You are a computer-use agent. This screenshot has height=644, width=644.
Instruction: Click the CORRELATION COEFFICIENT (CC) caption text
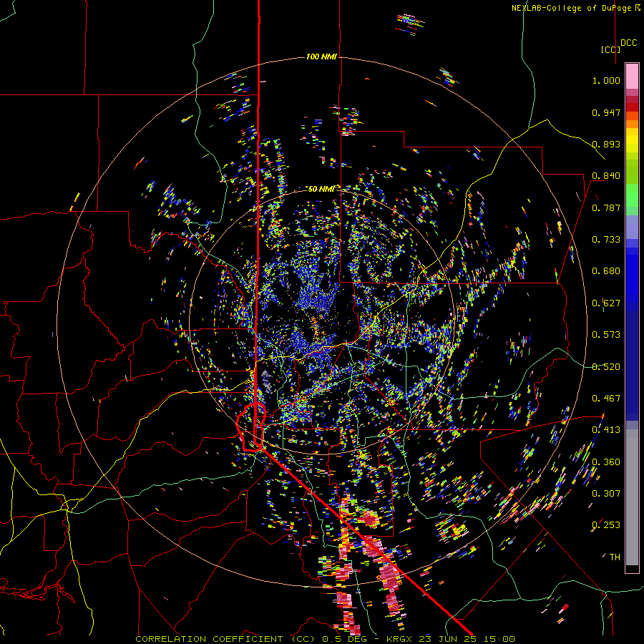click(x=225, y=639)
